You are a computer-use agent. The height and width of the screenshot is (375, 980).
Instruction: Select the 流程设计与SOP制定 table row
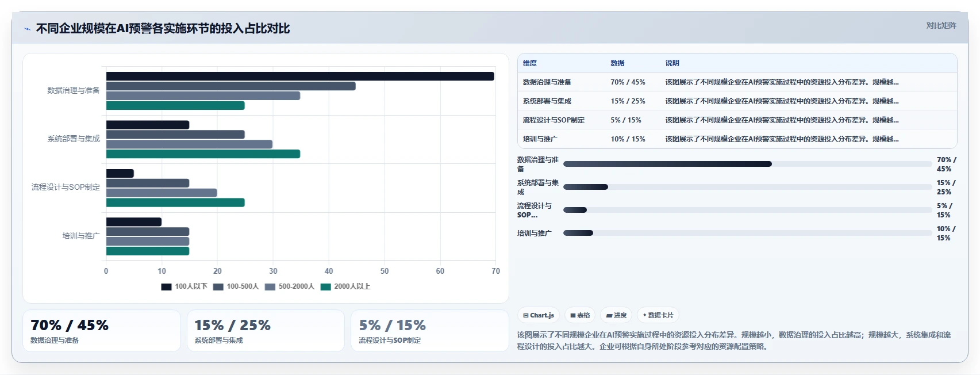(x=737, y=120)
